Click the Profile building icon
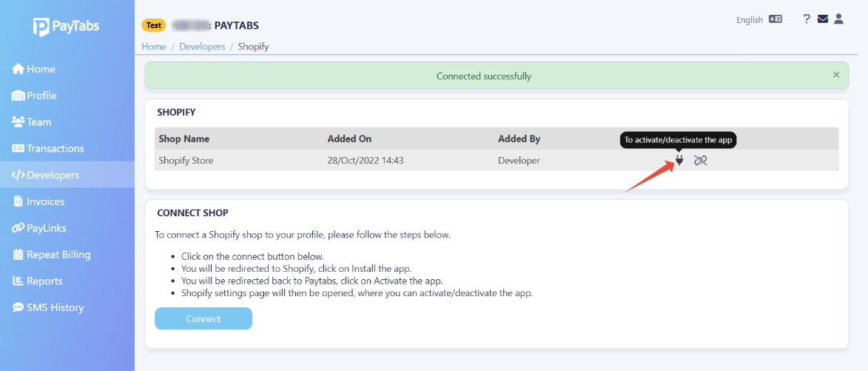This screenshot has height=371, width=868. click(18, 96)
